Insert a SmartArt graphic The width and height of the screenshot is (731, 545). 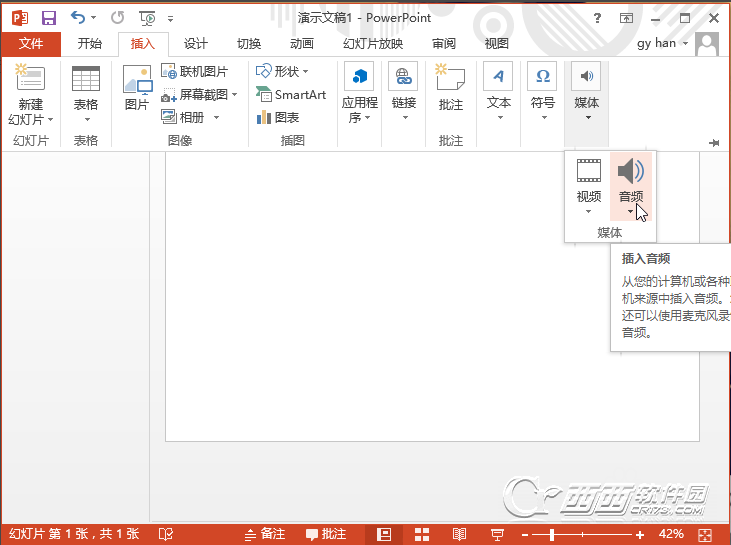point(291,95)
